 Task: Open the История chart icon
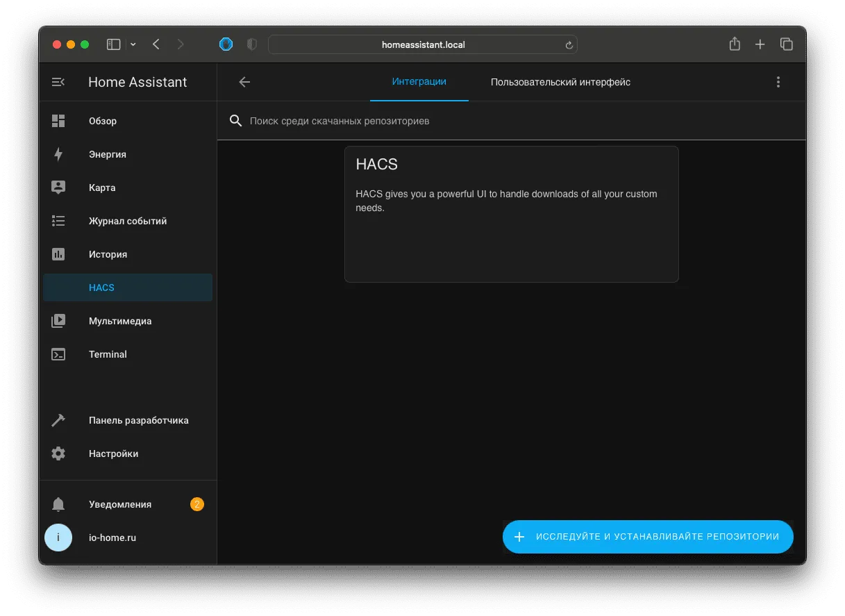point(58,254)
